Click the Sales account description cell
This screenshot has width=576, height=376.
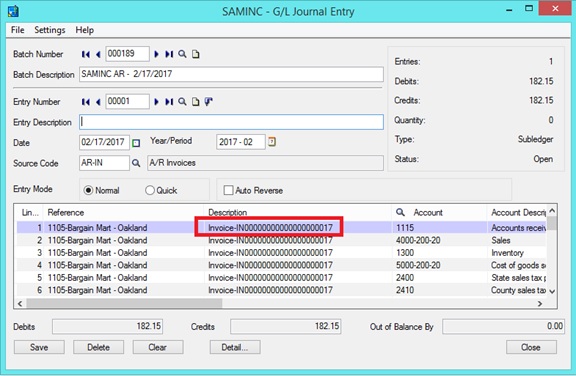coord(517,240)
